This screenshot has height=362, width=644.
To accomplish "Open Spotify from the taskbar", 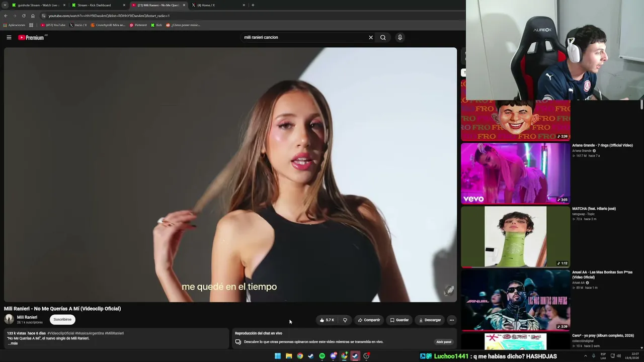I will coord(322,356).
